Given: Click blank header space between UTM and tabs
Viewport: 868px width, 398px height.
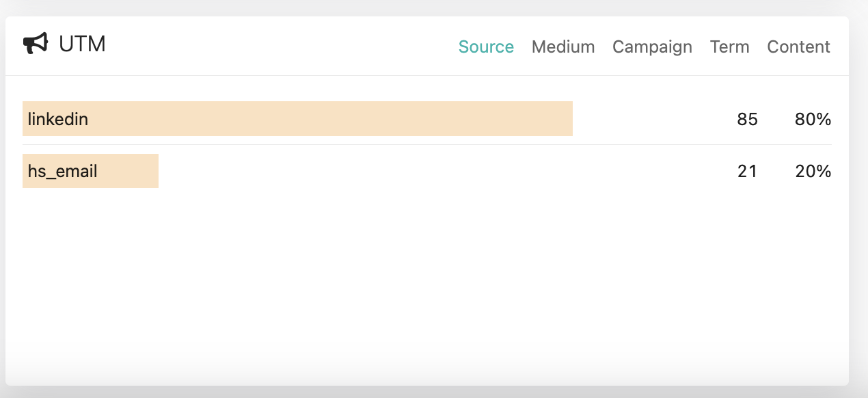Looking at the screenshot, I should pos(273,45).
